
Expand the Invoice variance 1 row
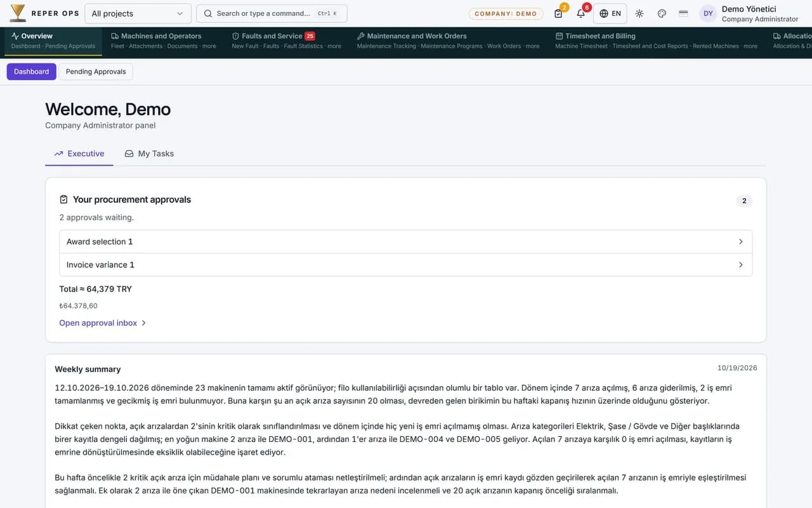tap(406, 265)
